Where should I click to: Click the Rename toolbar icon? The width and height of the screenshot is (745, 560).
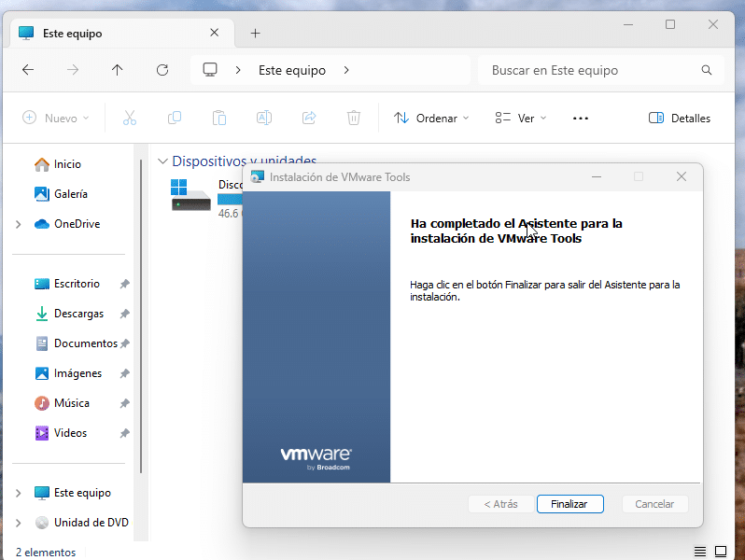point(264,118)
